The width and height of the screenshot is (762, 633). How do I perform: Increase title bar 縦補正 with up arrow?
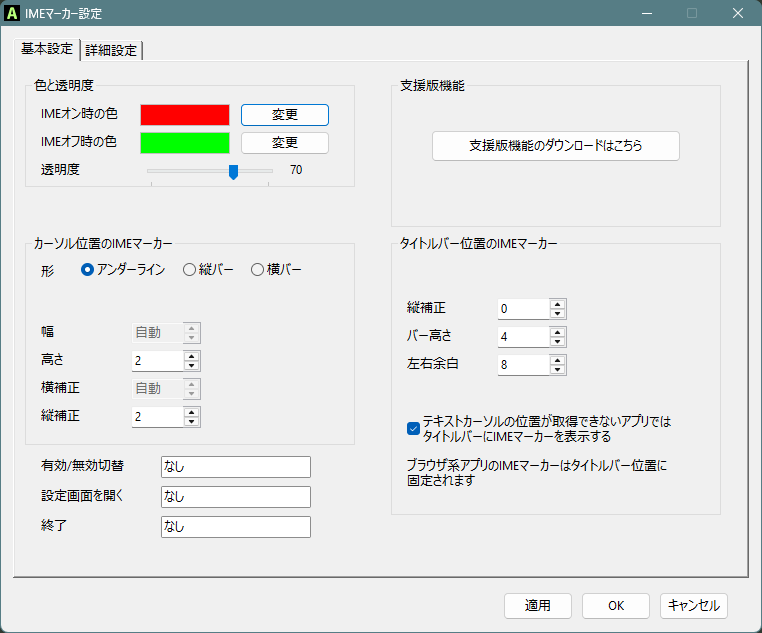pyautogui.click(x=557, y=304)
